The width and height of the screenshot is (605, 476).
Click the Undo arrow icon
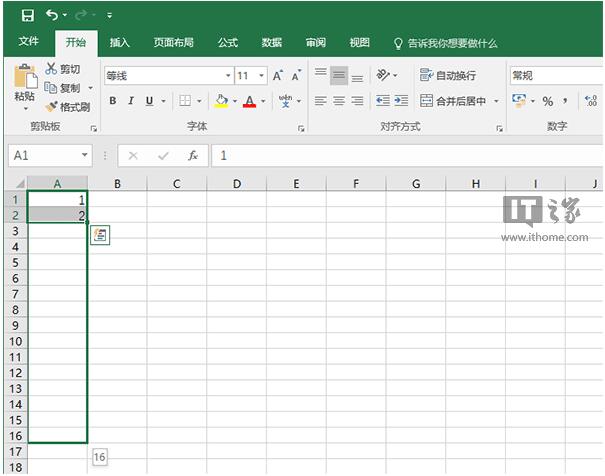[x=51, y=15]
